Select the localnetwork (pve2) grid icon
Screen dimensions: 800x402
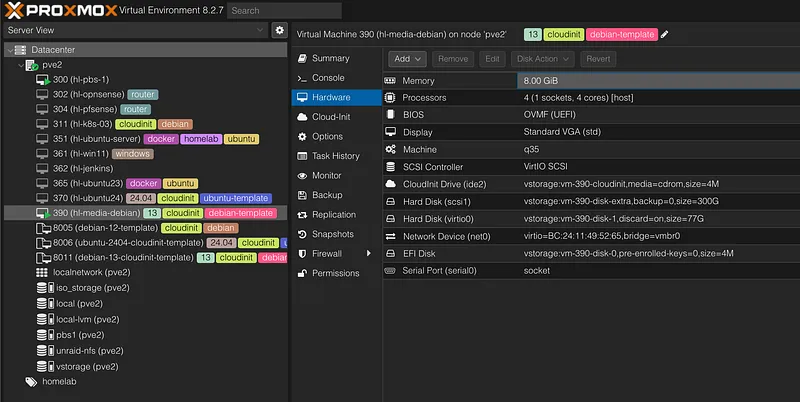pyautogui.click(x=42, y=272)
